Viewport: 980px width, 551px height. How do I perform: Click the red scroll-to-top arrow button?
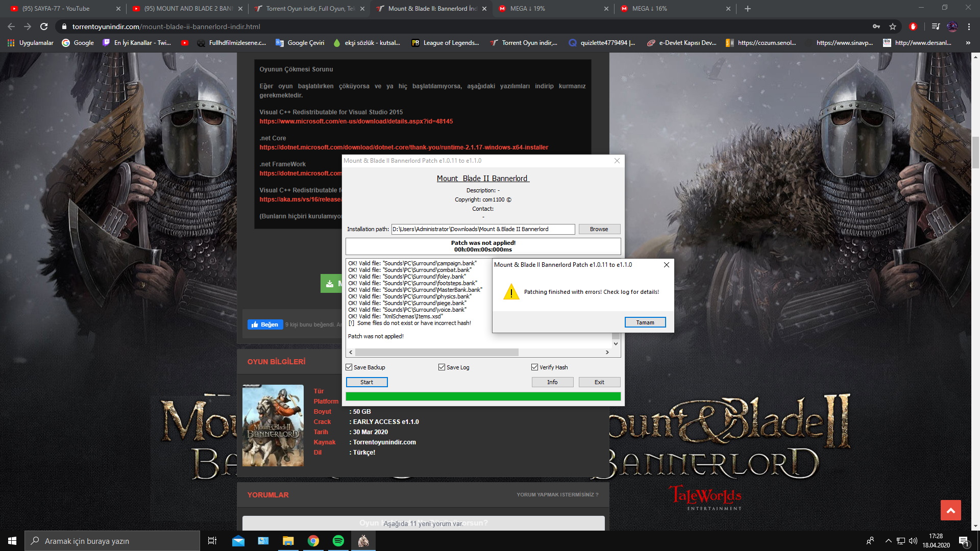point(951,510)
